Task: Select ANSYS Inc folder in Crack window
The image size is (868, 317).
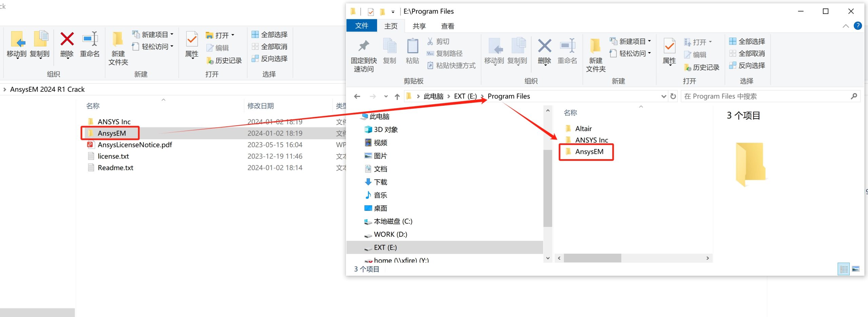Action: tap(114, 122)
